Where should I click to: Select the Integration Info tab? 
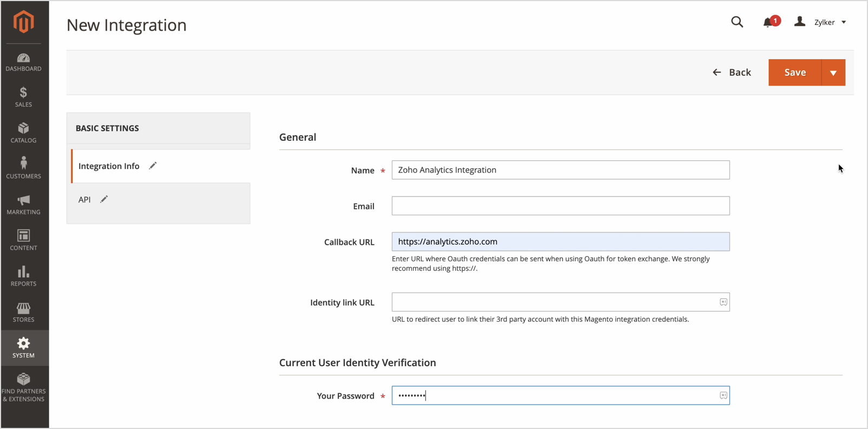pyautogui.click(x=109, y=166)
